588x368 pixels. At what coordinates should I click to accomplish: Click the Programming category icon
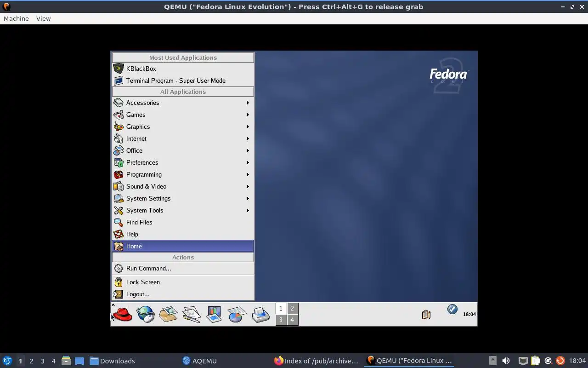(x=119, y=174)
